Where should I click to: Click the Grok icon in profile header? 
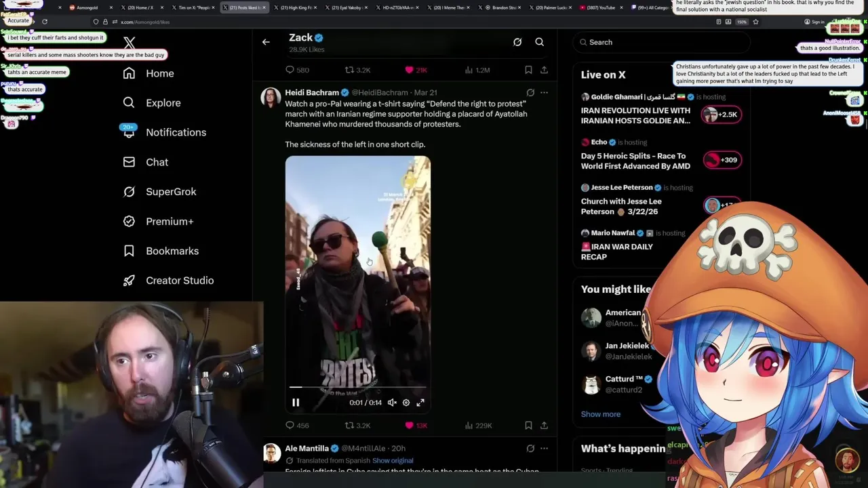(x=517, y=42)
